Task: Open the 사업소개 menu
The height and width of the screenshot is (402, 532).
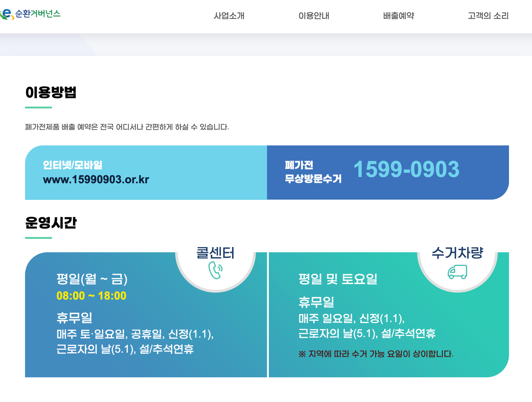Action: click(229, 16)
